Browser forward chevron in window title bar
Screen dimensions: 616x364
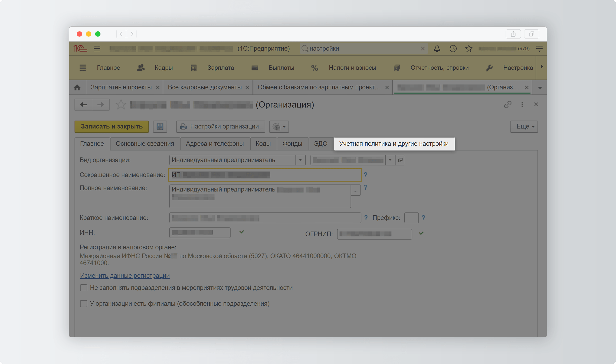click(132, 34)
